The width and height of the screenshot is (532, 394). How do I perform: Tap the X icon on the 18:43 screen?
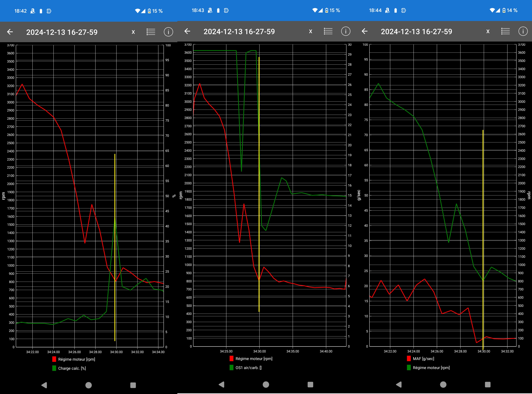(311, 31)
